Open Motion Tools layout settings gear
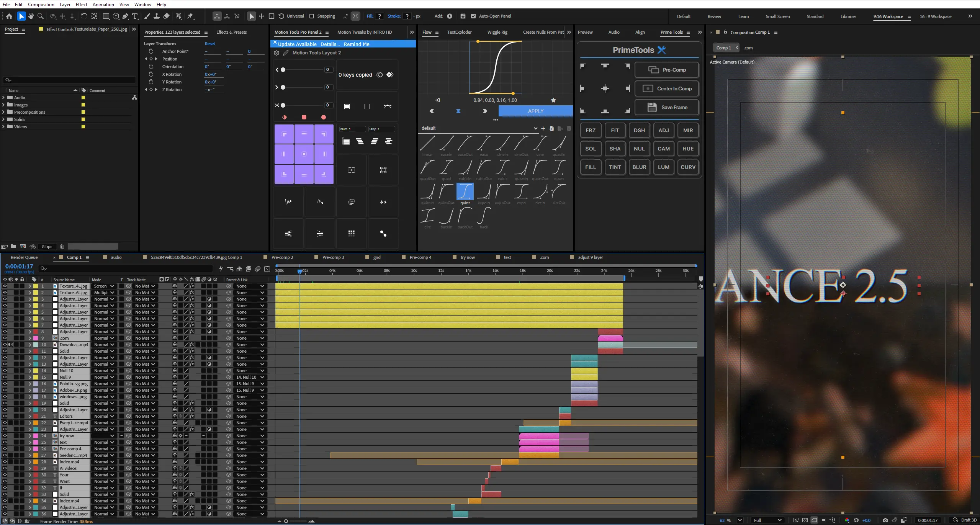980x525 pixels. [x=276, y=53]
